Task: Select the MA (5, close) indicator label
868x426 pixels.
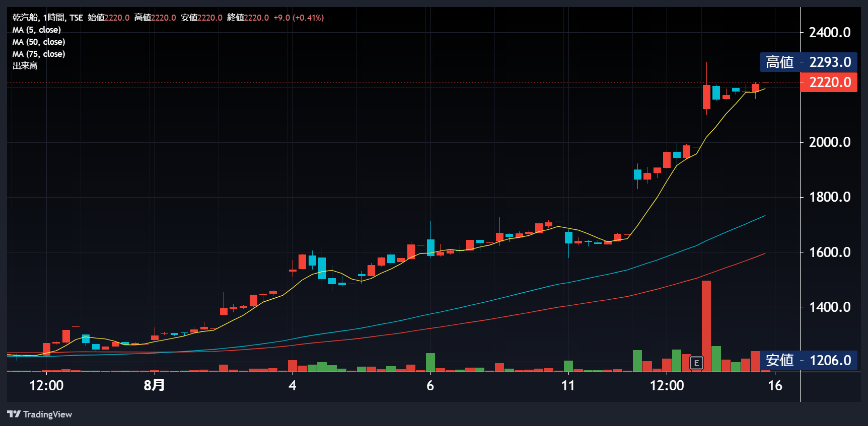Action: [x=37, y=30]
